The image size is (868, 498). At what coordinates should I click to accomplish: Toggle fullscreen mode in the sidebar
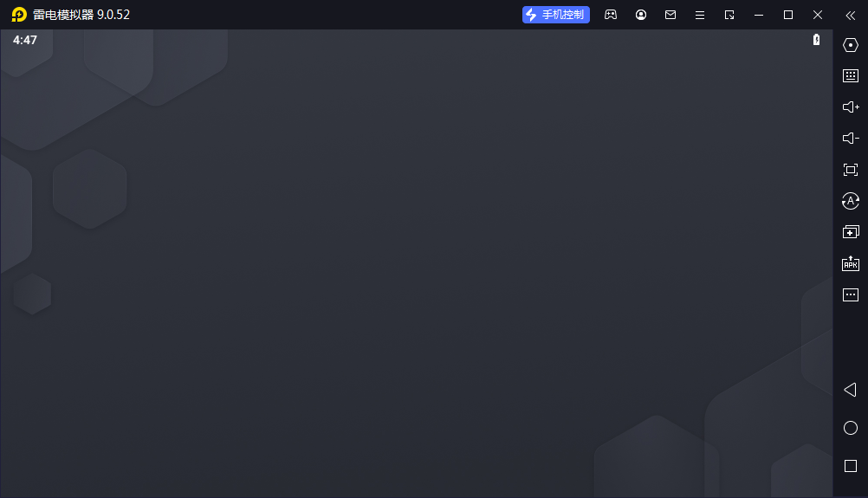point(850,170)
